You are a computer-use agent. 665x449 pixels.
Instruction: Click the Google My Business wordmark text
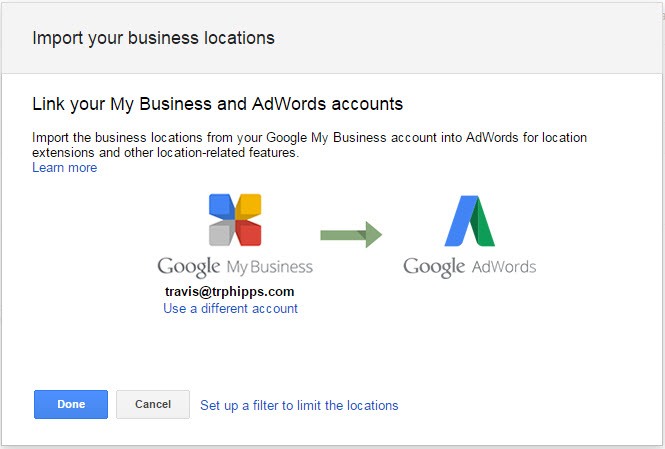click(x=235, y=267)
